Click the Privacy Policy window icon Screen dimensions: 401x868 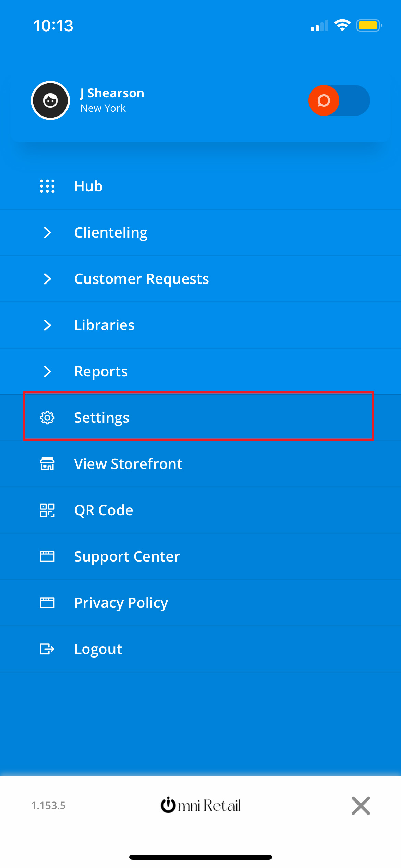[47, 603]
